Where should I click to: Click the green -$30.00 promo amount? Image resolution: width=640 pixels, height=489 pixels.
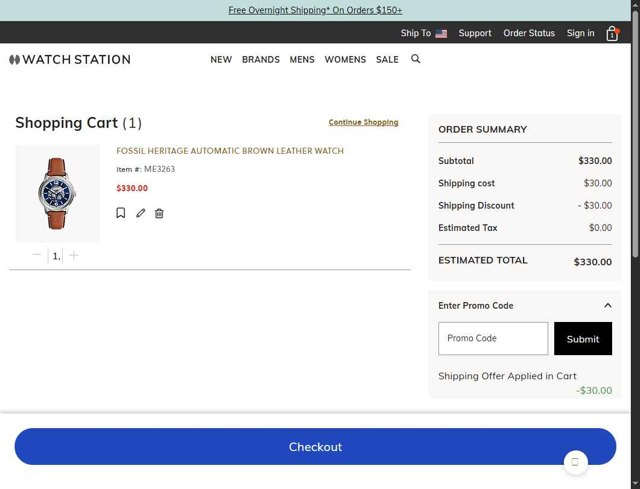coord(594,391)
